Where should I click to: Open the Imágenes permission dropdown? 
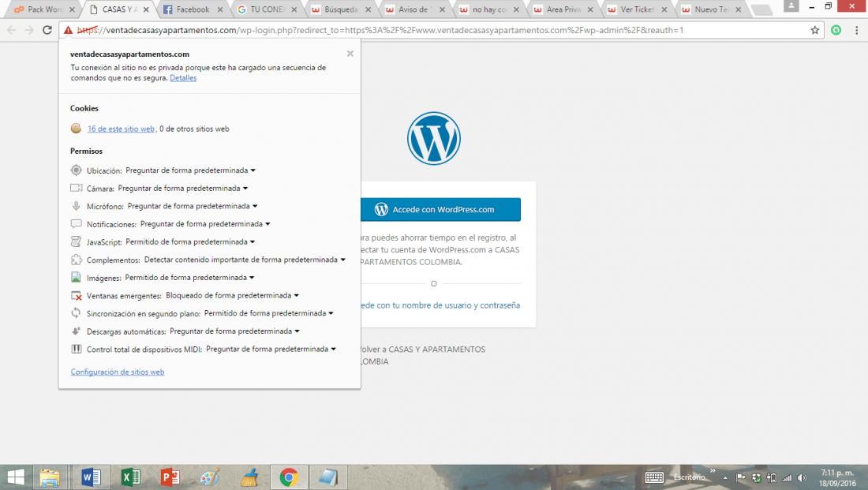coord(190,278)
